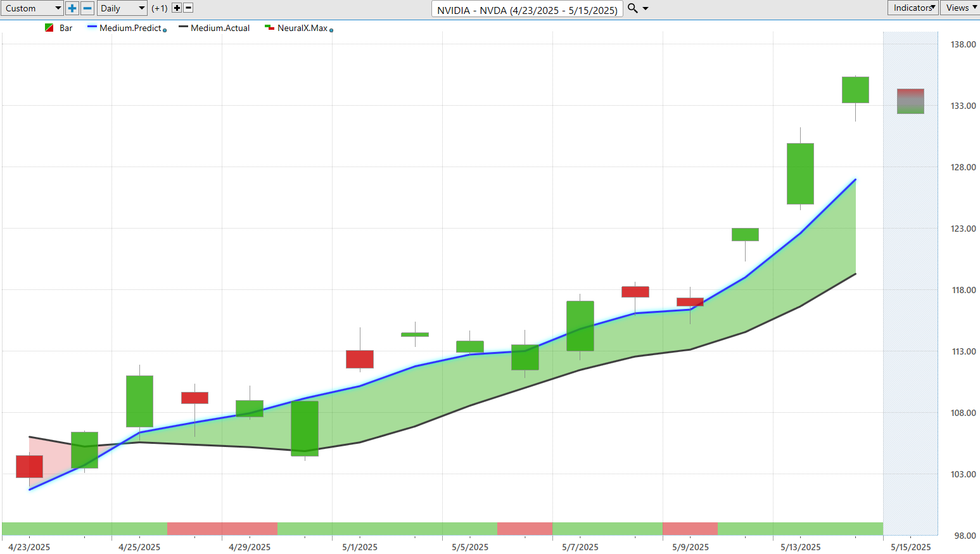980x554 pixels.
Task: Click the 138.00 price axis label
Action: (x=963, y=44)
